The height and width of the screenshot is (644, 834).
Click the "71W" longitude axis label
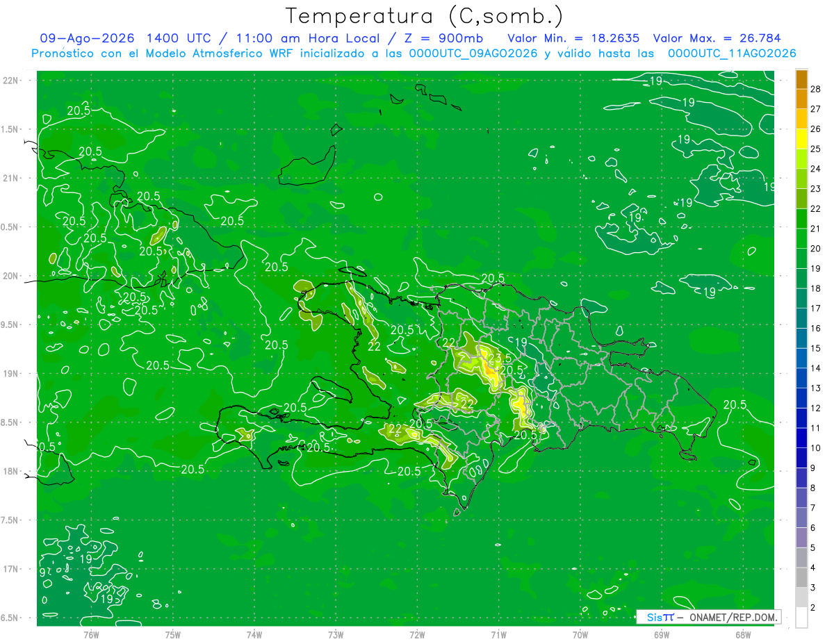[498, 635]
